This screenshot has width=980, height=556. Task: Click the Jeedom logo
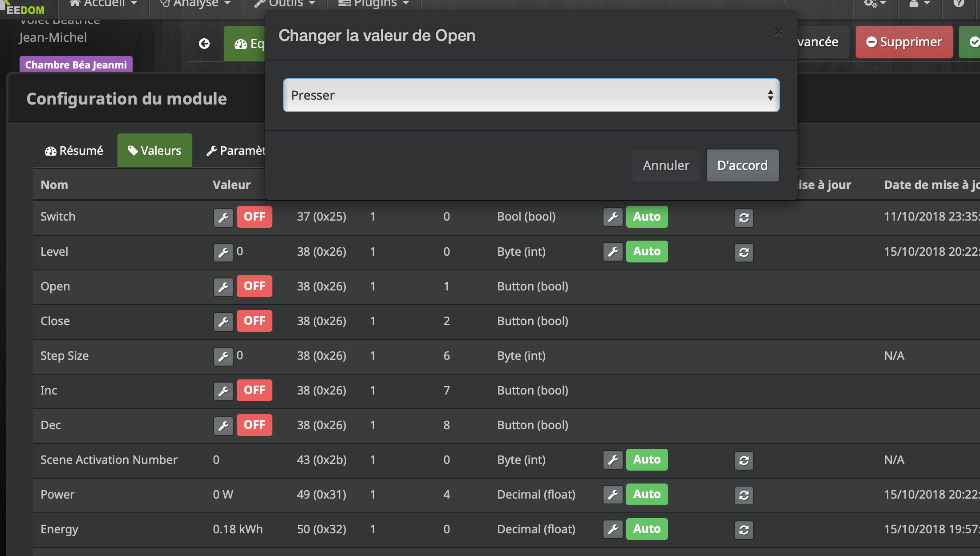[x=23, y=8]
